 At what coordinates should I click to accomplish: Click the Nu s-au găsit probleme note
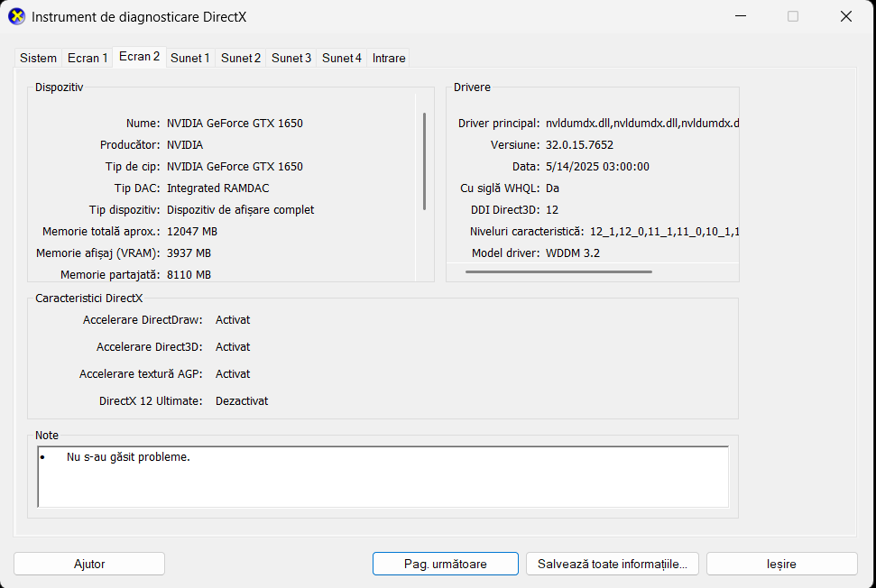[x=128, y=457]
